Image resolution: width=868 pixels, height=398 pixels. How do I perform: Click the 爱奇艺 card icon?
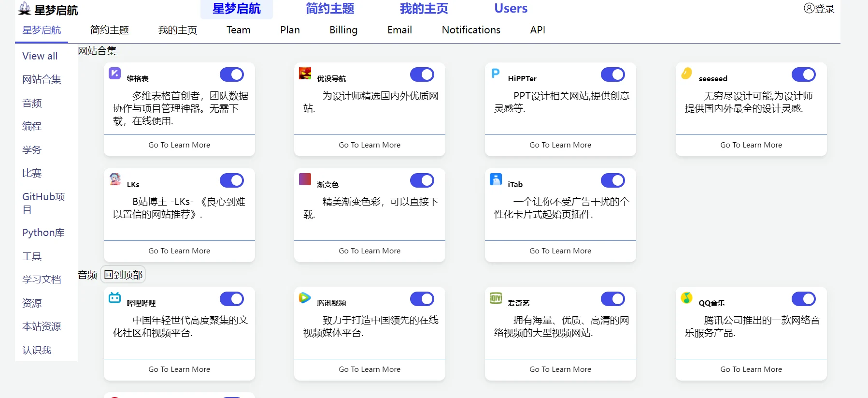pyautogui.click(x=496, y=298)
